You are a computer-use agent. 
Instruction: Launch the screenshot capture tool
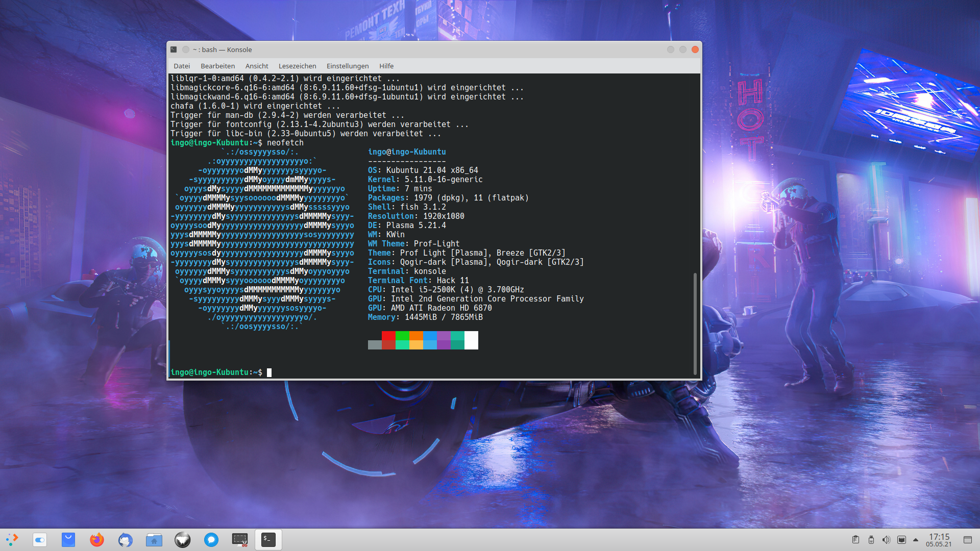point(240,539)
